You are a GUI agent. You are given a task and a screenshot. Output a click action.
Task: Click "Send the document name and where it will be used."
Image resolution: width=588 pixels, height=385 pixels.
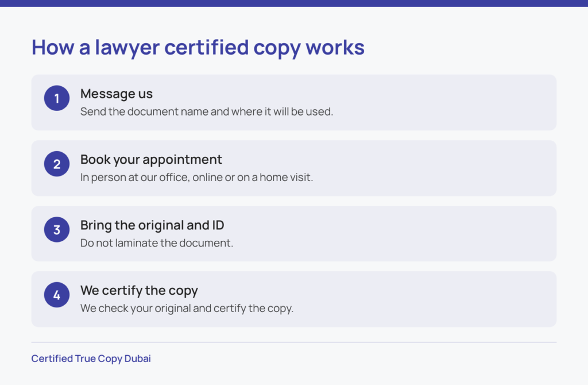pyautogui.click(x=207, y=112)
